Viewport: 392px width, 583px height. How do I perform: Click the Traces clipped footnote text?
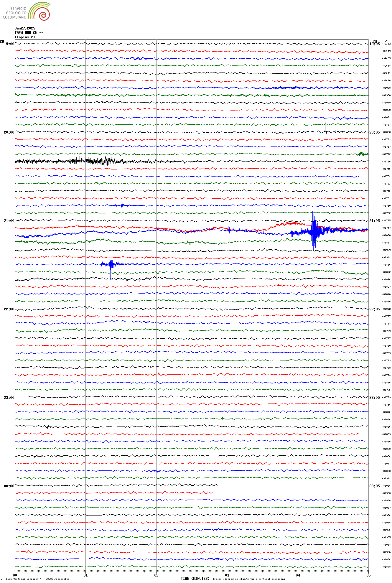pyautogui.click(x=249, y=579)
